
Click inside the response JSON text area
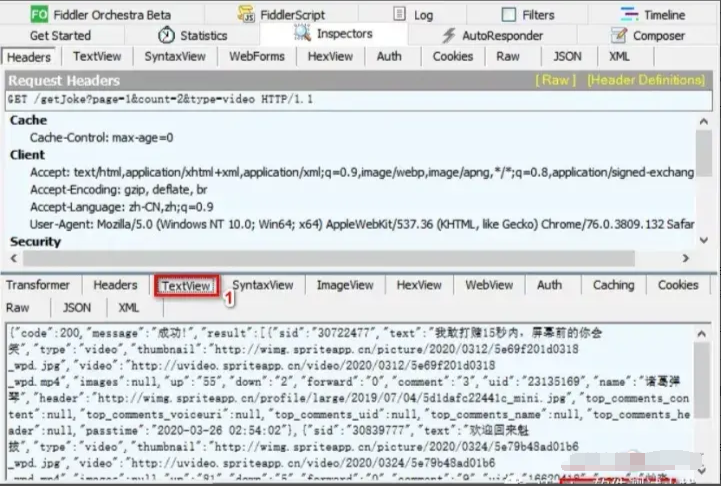[349, 402]
